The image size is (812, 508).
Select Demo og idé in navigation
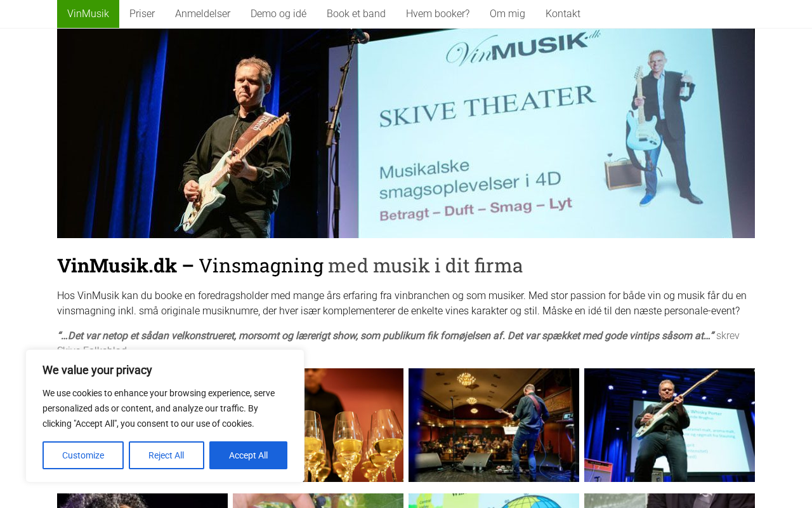(x=278, y=14)
